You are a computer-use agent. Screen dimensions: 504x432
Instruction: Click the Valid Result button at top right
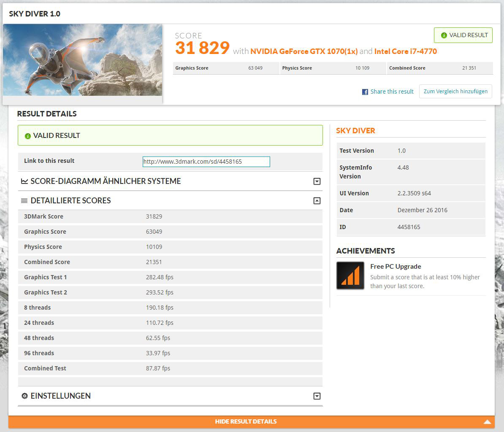coord(463,35)
